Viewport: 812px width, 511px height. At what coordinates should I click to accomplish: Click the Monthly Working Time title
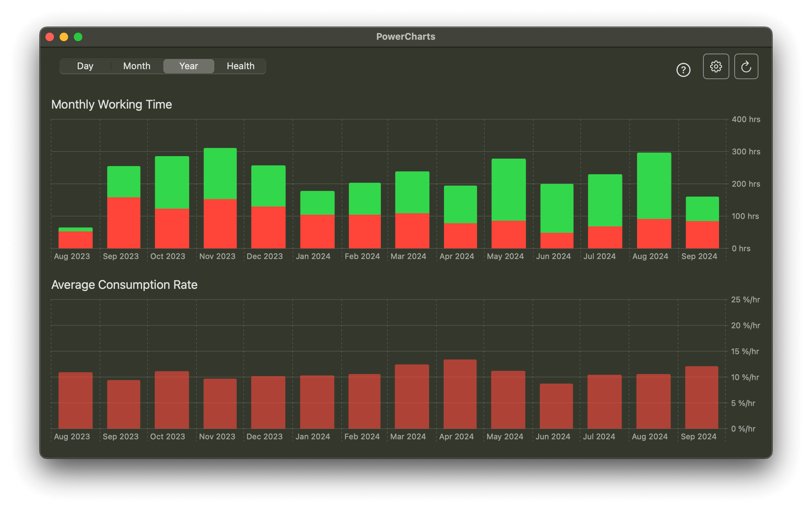[x=112, y=104]
